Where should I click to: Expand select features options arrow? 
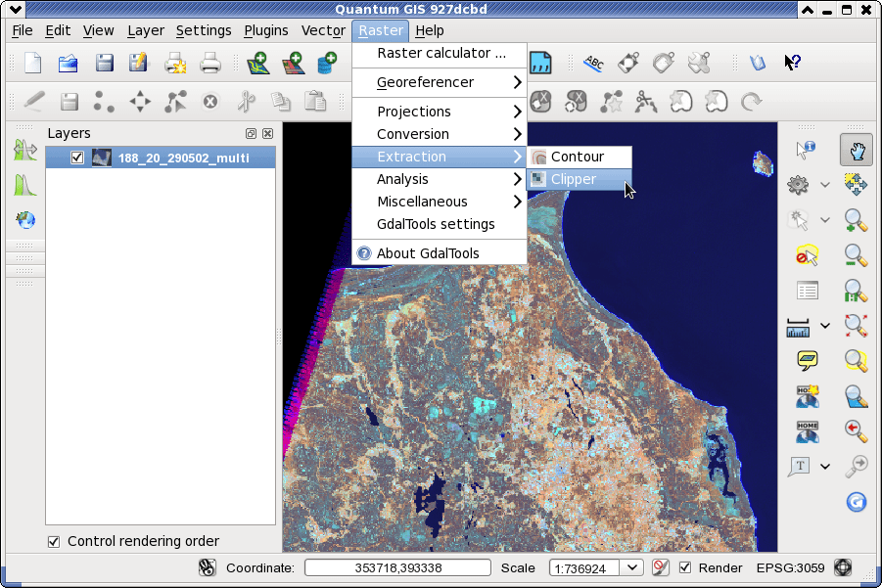coord(824,220)
